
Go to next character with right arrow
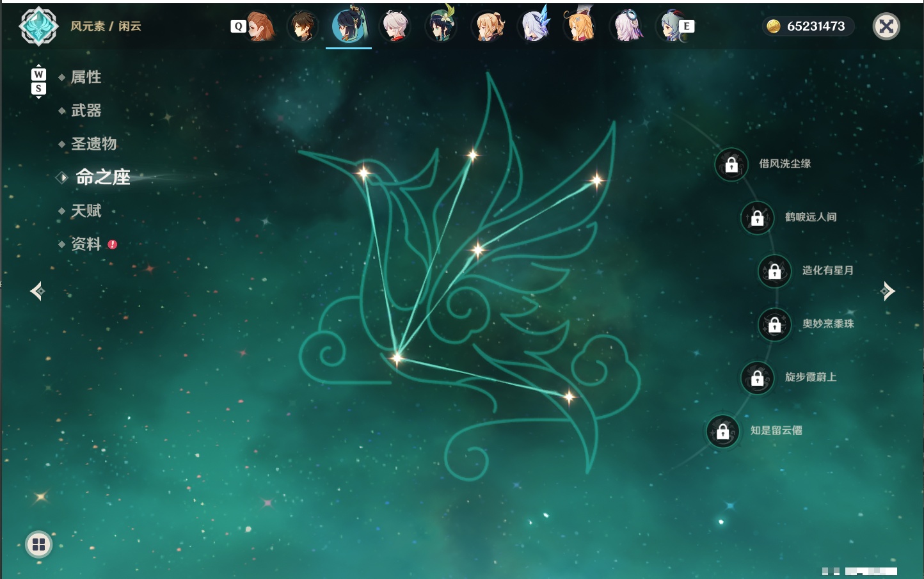[888, 291]
